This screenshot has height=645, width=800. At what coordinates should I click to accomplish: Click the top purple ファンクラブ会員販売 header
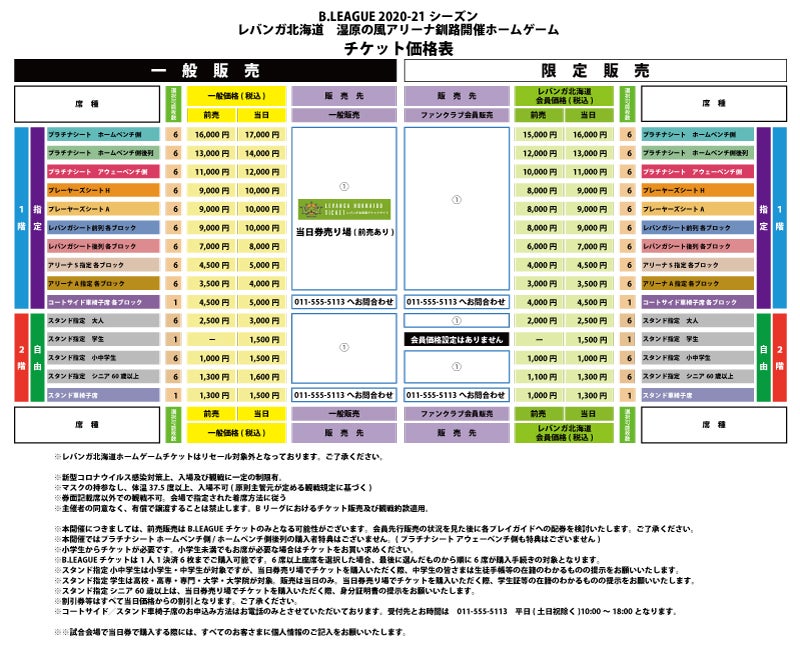click(456, 115)
